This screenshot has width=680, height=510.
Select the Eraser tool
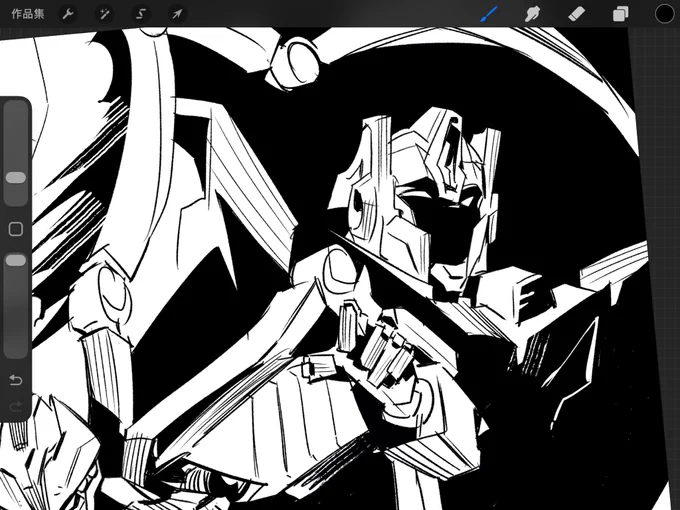pyautogui.click(x=576, y=14)
